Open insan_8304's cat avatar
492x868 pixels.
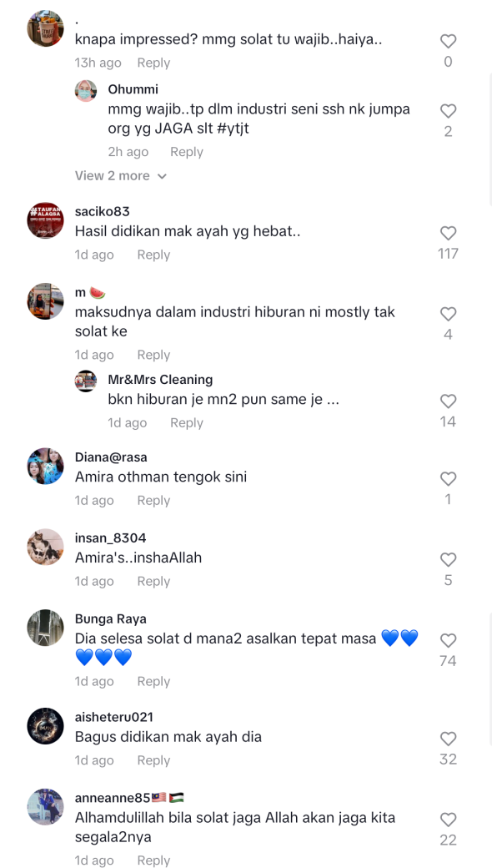click(45, 547)
